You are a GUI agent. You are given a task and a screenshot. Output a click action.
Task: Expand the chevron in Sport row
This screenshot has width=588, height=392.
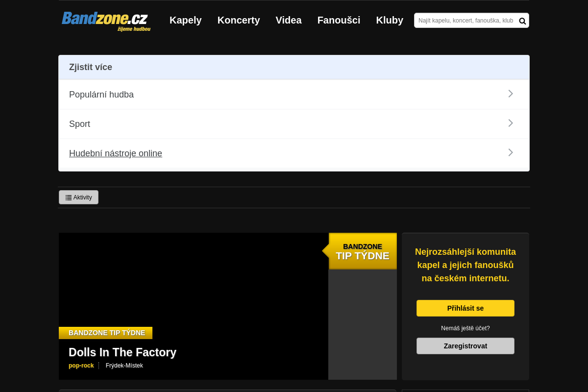[511, 123]
